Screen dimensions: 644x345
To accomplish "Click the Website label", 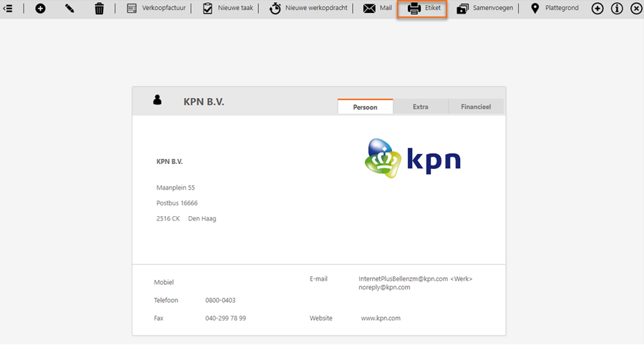I will click(x=321, y=319).
